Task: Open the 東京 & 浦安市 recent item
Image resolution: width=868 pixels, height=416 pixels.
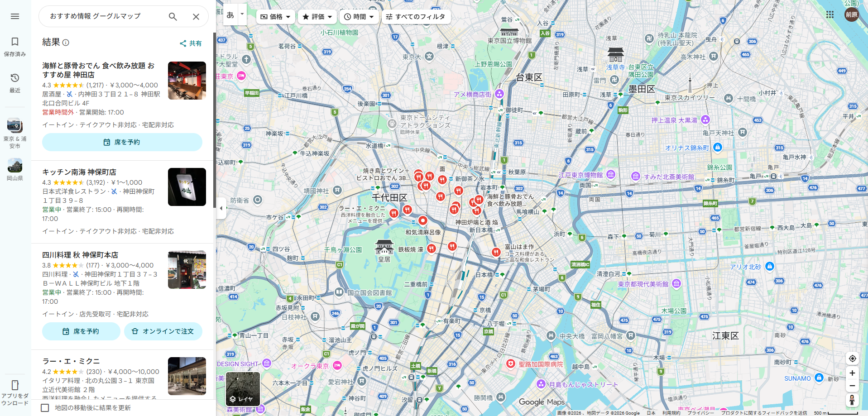Action: pyautogui.click(x=15, y=133)
